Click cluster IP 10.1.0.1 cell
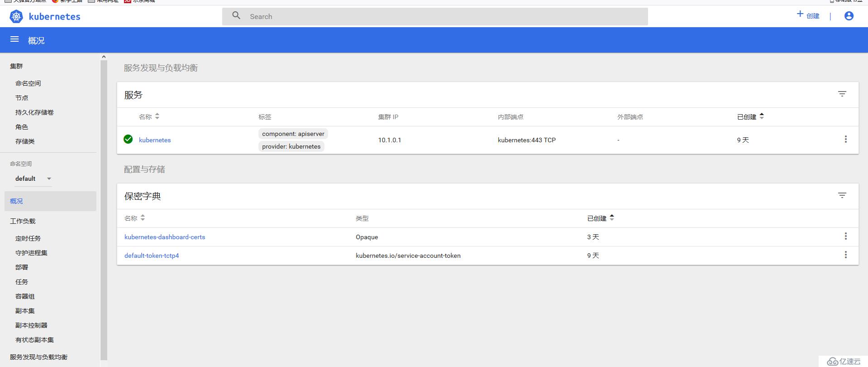The width and height of the screenshot is (868, 367). click(x=390, y=140)
